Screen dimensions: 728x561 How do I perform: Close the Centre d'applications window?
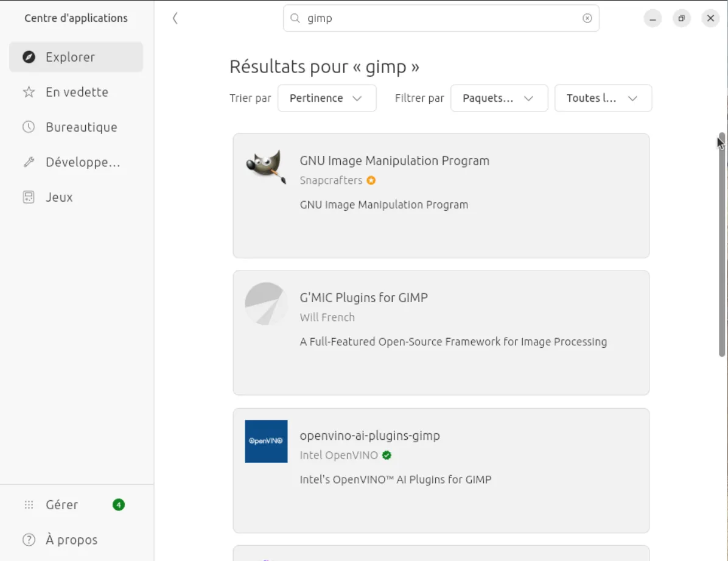click(710, 19)
